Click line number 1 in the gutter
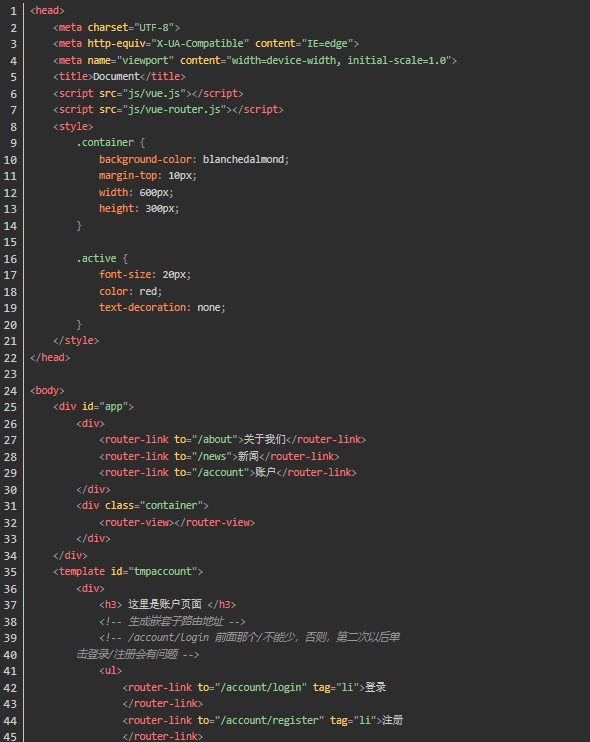This screenshot has height=742, width=590. (13, 11)
